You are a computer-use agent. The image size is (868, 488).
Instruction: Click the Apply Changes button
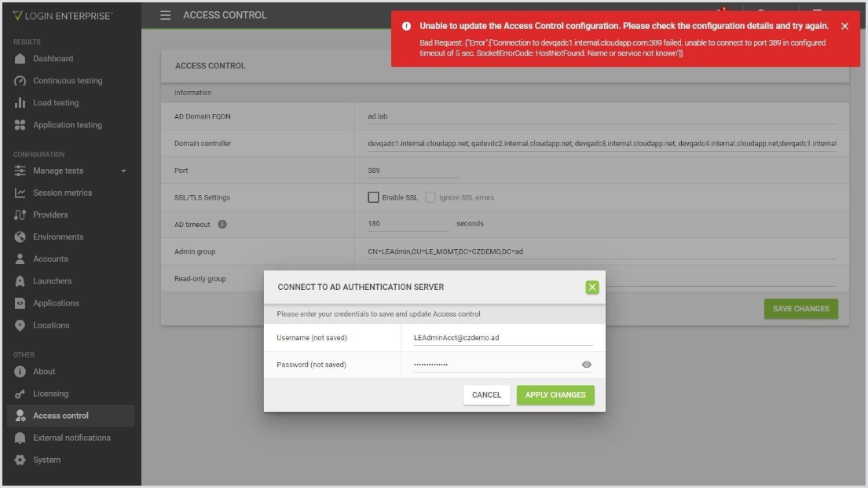[x=555, y=394]
